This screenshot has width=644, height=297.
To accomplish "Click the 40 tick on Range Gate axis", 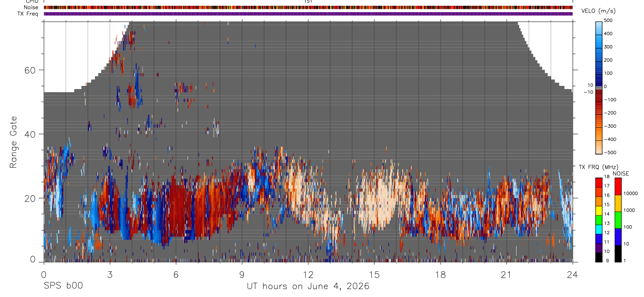I will tap(30, 134).
